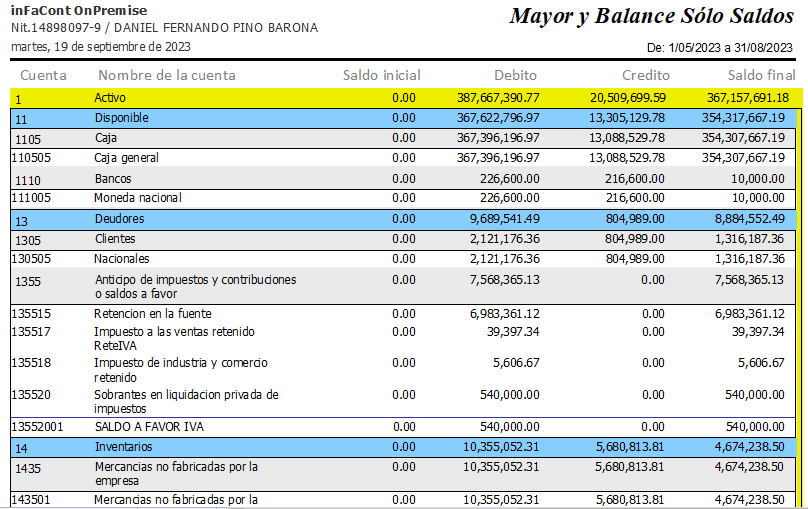
Task: Select the 'Disponible' account name
Action: coord(122,118)
